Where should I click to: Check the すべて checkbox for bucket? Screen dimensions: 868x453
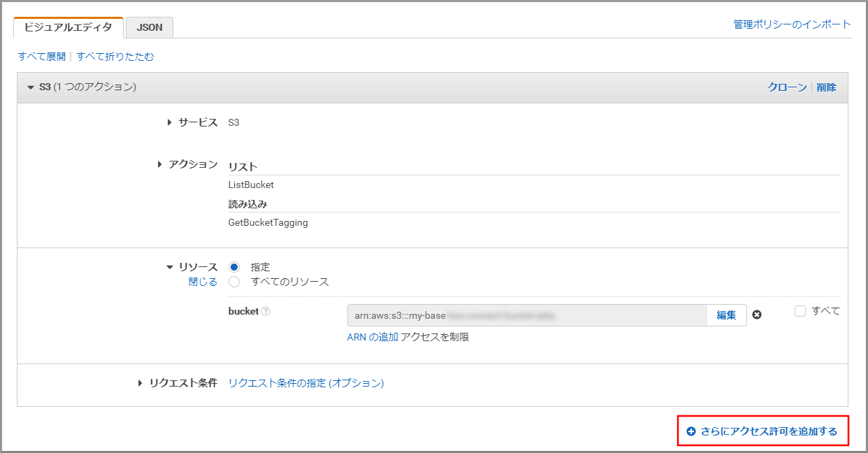[800, 312]
